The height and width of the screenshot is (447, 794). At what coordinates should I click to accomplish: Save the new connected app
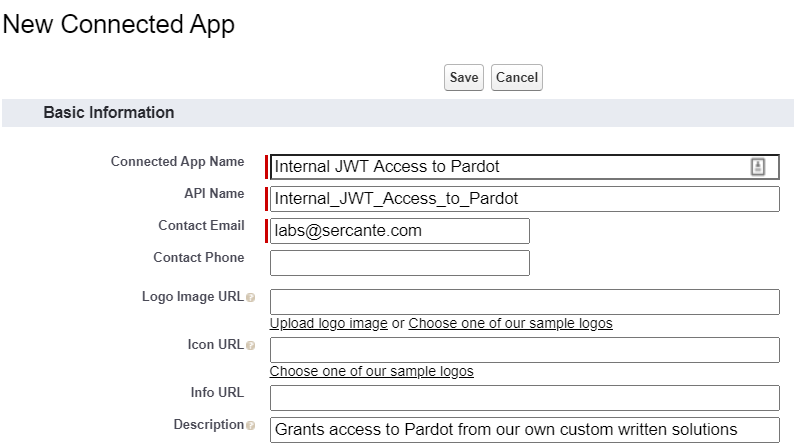[x=464, y=77]
